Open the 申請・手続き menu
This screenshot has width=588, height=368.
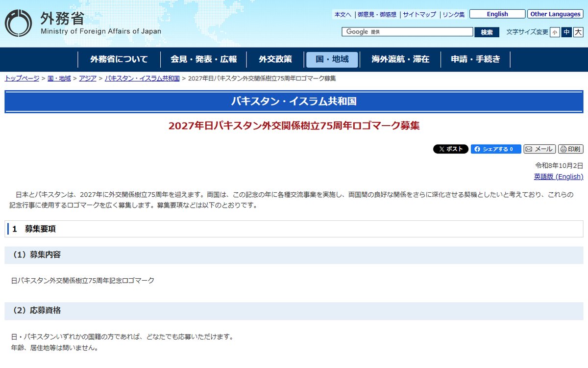pos(476,59)
